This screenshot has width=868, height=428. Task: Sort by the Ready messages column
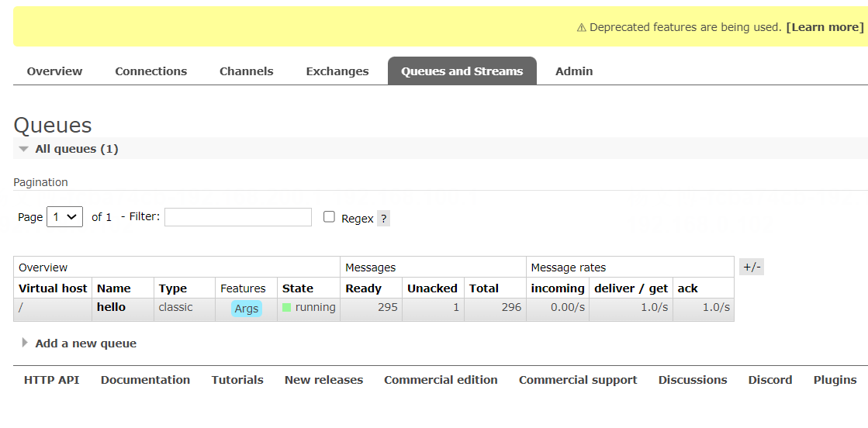click(x=364, y=288)
